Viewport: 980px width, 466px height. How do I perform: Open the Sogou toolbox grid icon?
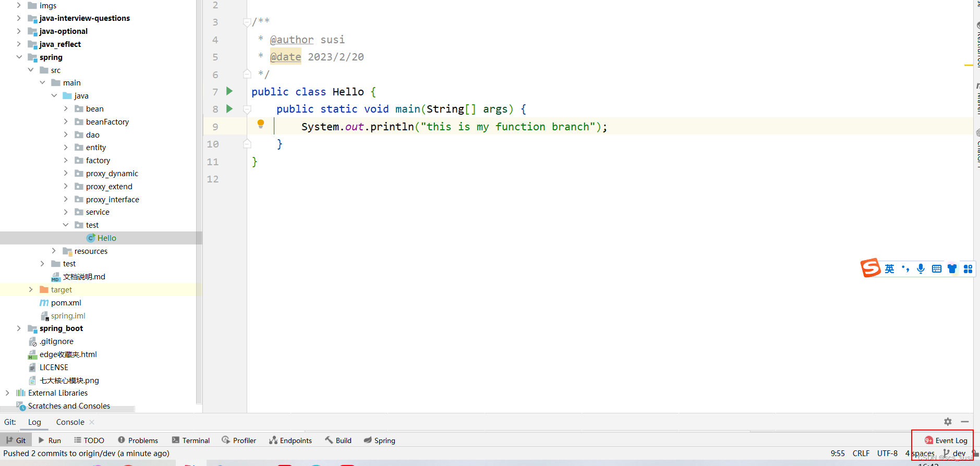pos(968,268)
